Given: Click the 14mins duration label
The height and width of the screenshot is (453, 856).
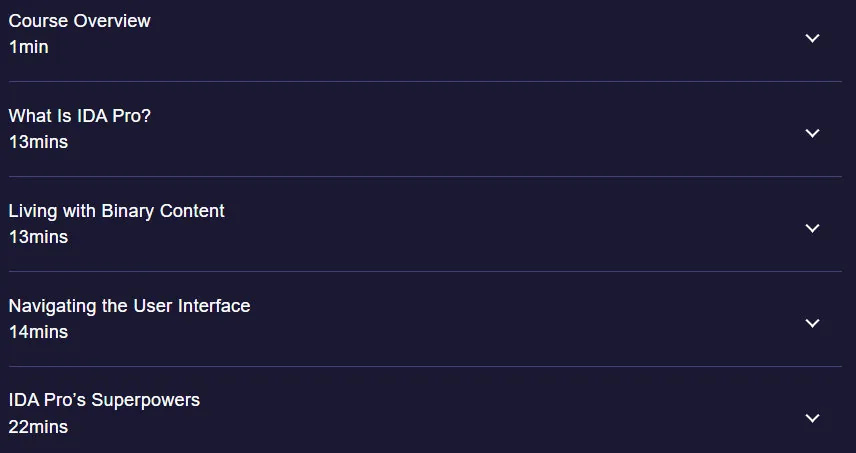Looking at the screenshot, I should click(x=38, y=332).
